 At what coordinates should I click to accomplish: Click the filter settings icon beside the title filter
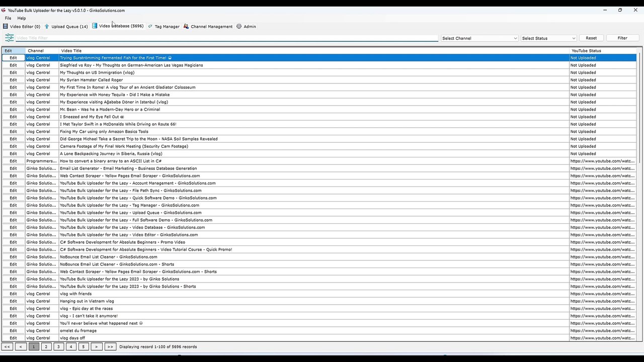point(9,38)
